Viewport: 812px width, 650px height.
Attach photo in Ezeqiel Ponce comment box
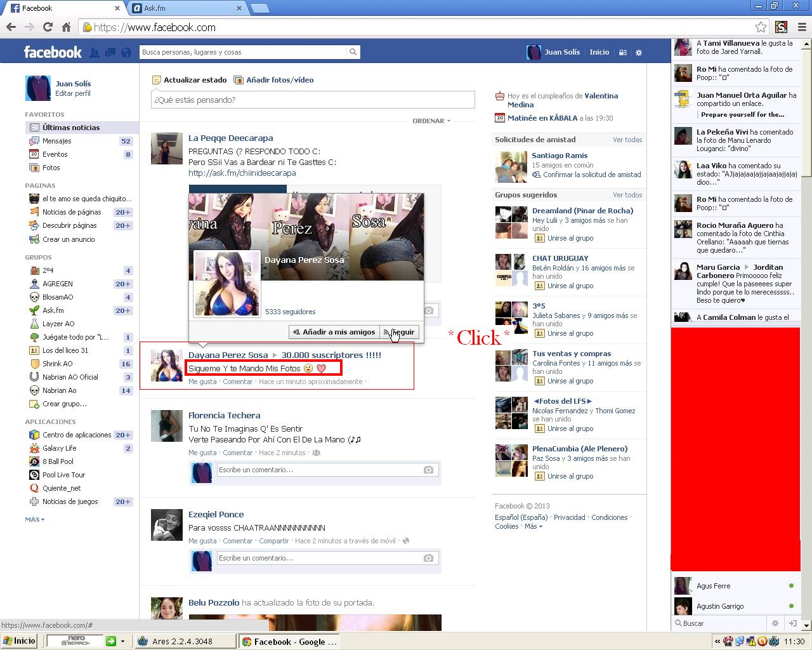pyautogui.click(x=428, y=558)
